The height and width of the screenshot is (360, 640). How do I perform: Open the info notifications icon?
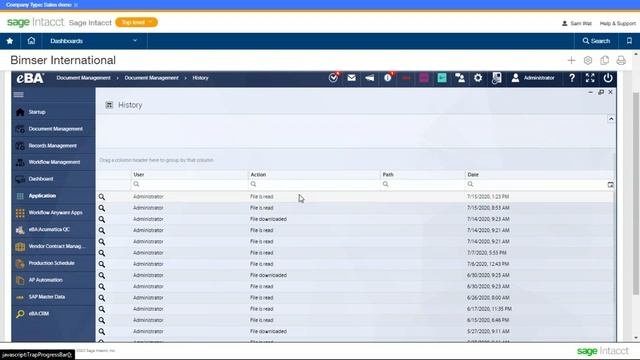point(388,78)
